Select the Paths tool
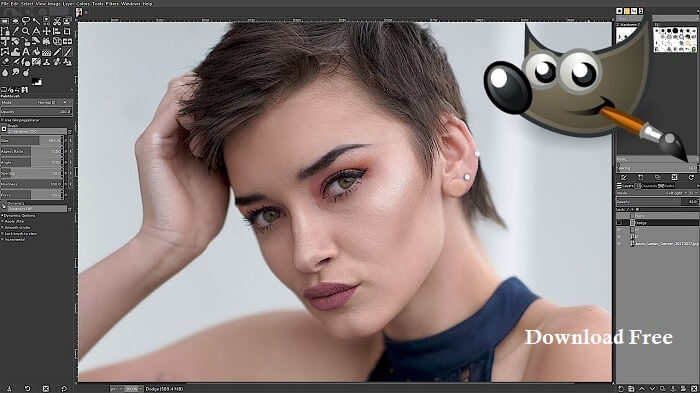700x393 pixels. (x=4, y=31)
